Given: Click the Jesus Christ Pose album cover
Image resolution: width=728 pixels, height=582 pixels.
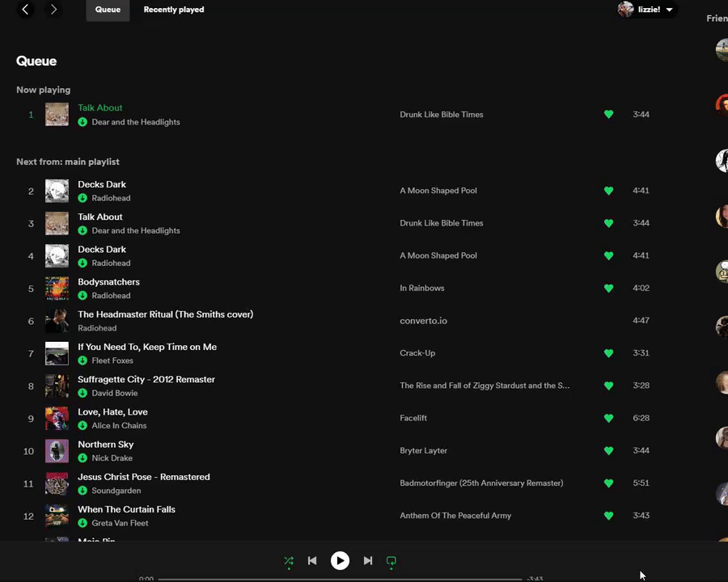Looking at the screenshot, I should coord(57,483).
